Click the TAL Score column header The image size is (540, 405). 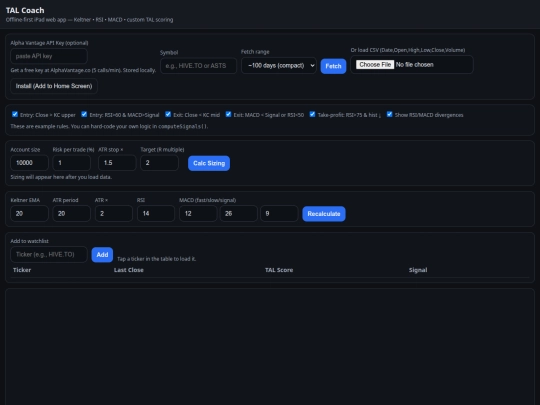click(x=279, y=270)
